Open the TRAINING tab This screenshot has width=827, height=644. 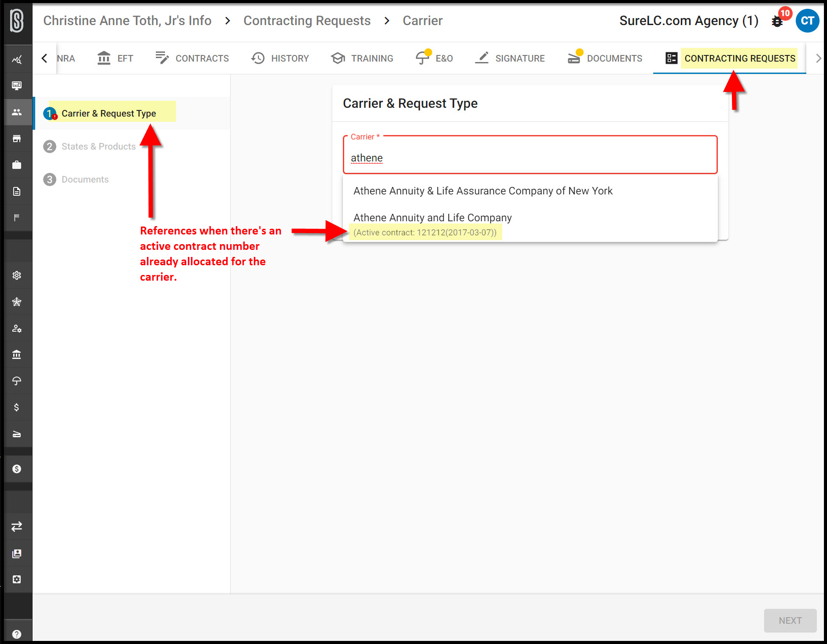point(362,59)
